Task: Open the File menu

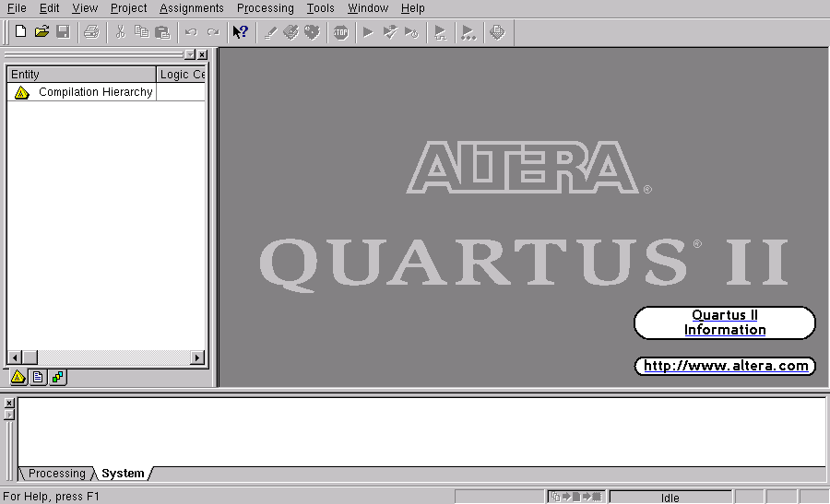Action: 17,8
